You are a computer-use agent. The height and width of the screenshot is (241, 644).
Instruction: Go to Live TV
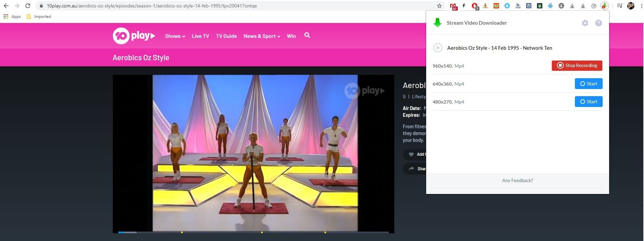(200, 36)
